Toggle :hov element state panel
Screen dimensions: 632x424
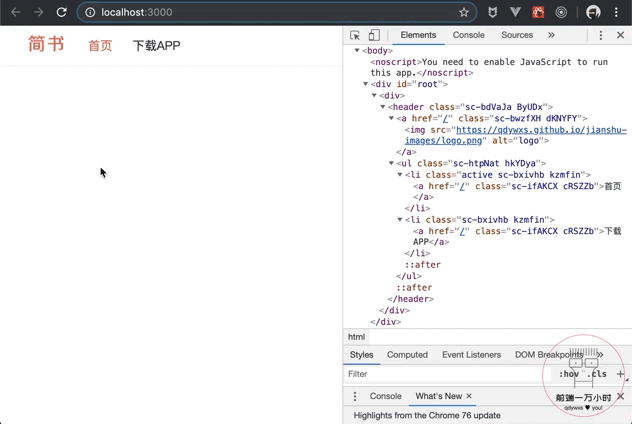point(569,374)
